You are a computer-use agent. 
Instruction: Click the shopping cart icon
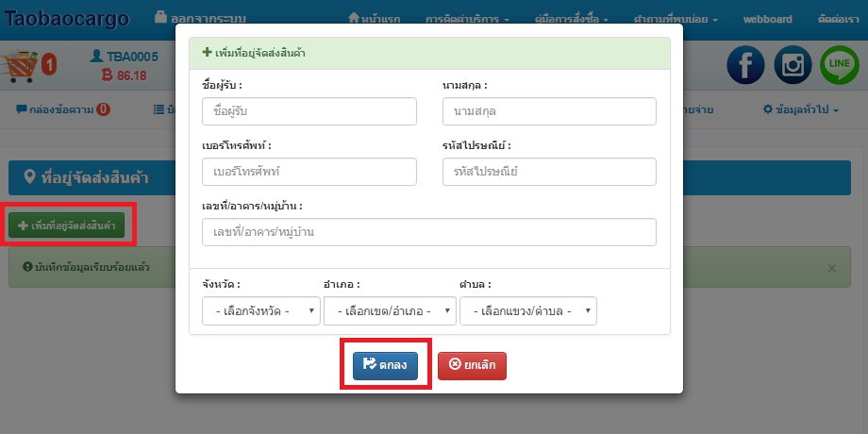(20, 66)
